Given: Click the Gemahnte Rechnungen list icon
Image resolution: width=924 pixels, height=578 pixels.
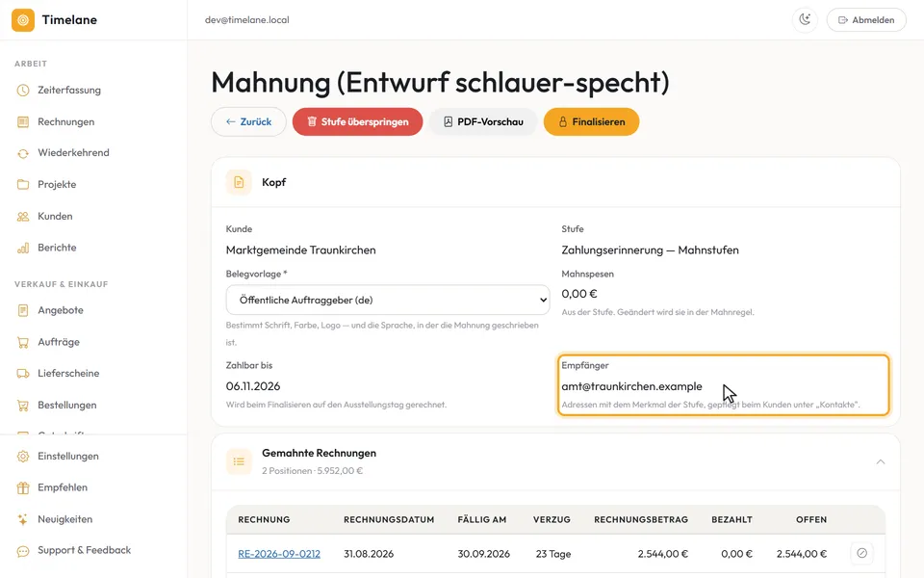Looking at the screenshot, I should pos(239,461).
